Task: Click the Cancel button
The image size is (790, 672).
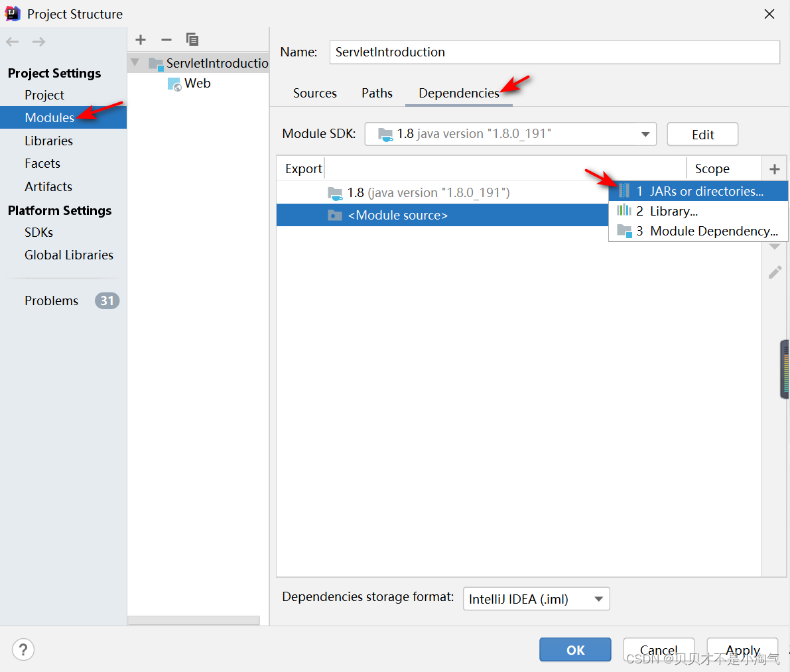Action: click(x=659, y=650)
